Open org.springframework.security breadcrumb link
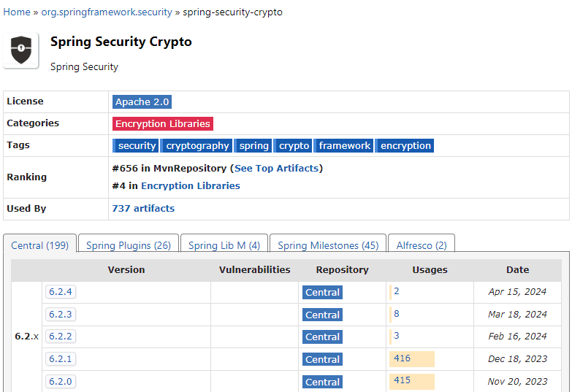 pyautogui.click(x=107, y=12)
